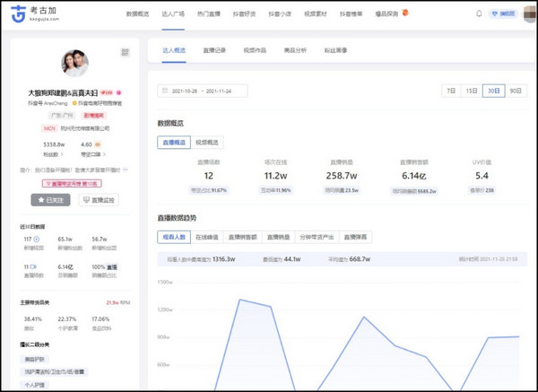The width and height of the screenshot is (538, 392).
Task: Switch to 视频概览 overview toggle
Action: 207,142
